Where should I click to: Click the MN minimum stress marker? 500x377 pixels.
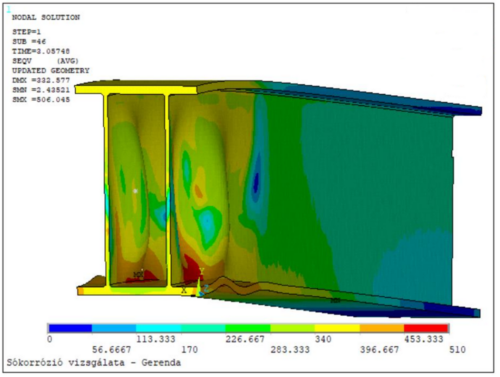click(x=335, y=300)
